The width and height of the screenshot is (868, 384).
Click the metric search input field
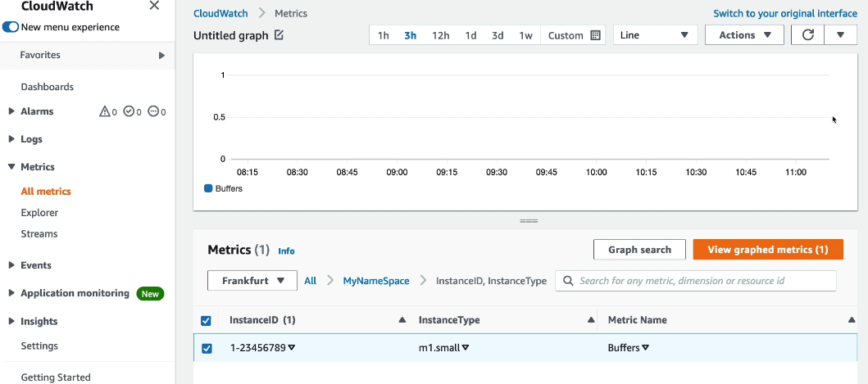696,281
